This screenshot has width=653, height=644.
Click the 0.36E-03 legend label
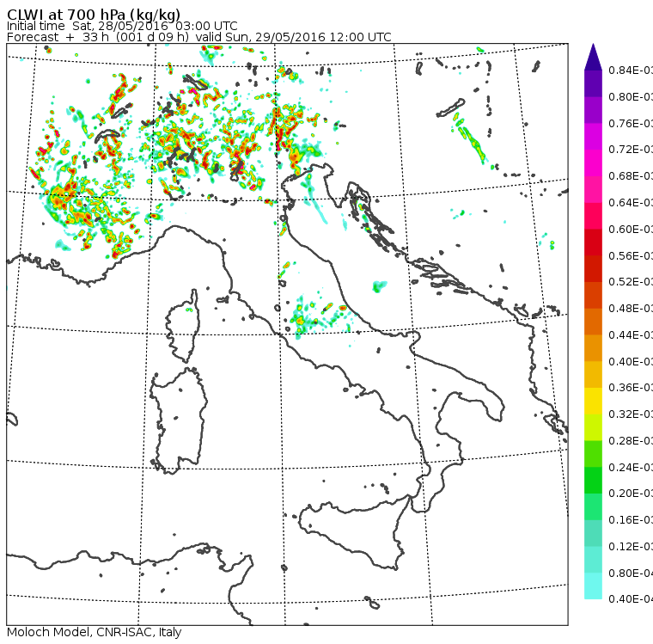[630, 387]
